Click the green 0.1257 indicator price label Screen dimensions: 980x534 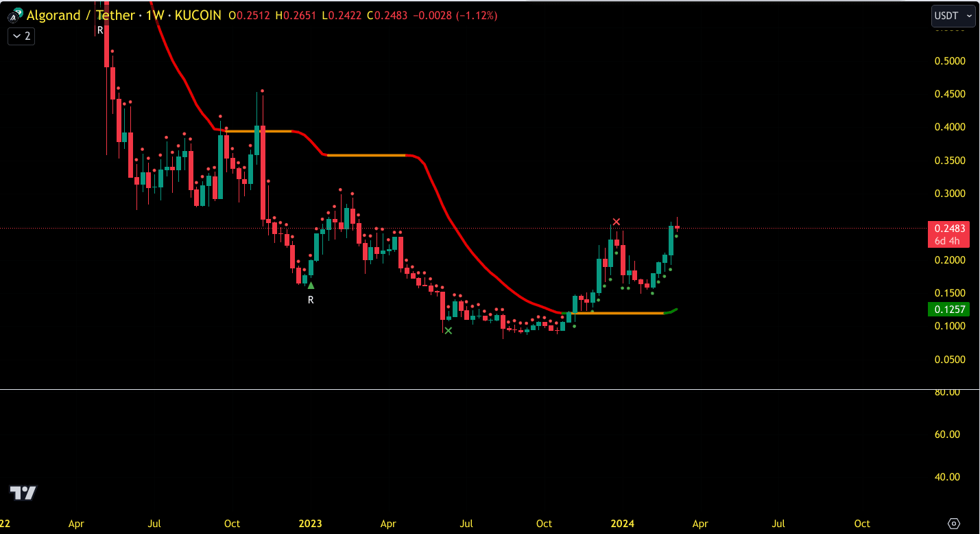[949, 310]
